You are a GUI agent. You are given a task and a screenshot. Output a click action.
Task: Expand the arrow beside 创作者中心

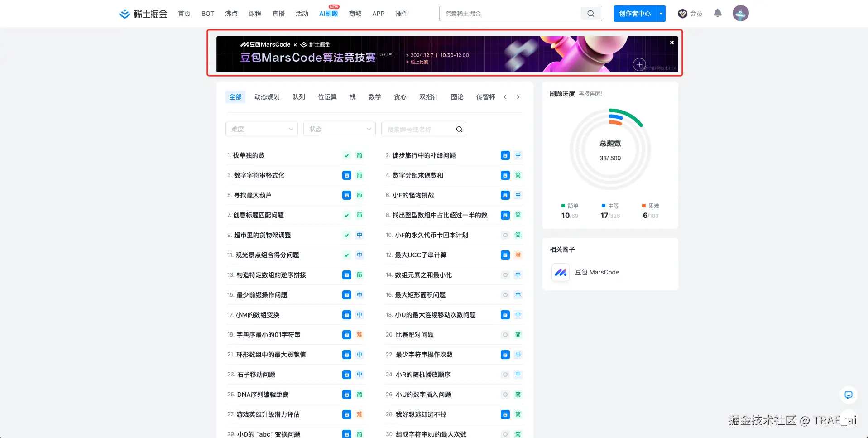click(x=661, y=14)
